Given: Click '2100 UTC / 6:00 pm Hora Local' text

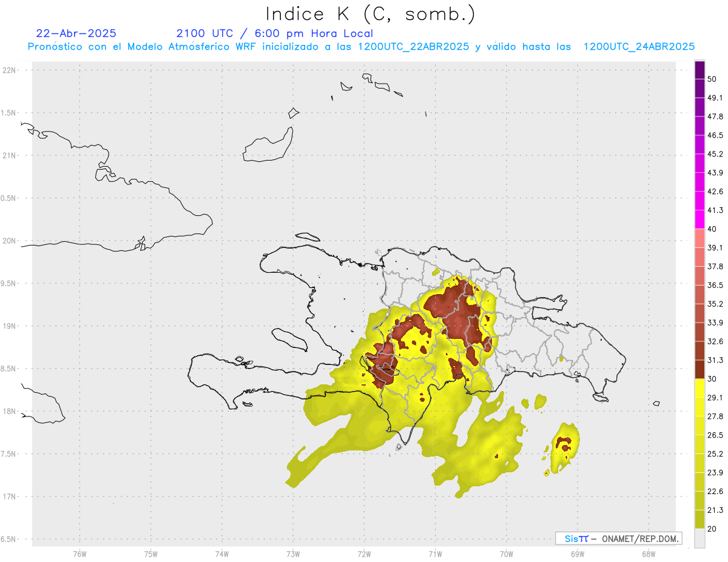Looking at the screenshot, I should pos(275,33).
